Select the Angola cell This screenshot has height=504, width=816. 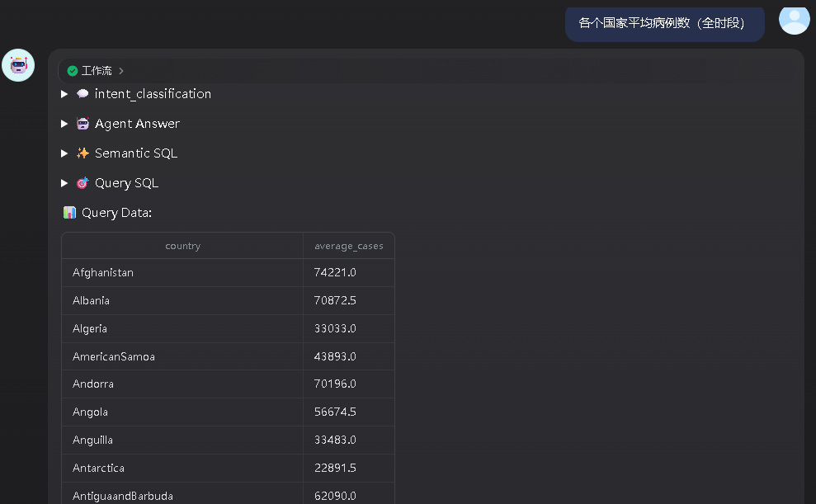[182, 412]
